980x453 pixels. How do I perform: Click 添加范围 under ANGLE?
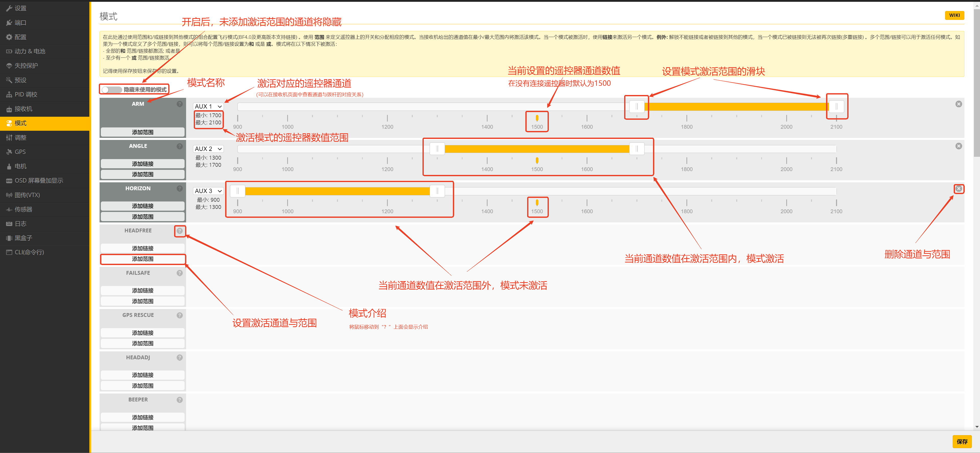click(x=143, y=174)
